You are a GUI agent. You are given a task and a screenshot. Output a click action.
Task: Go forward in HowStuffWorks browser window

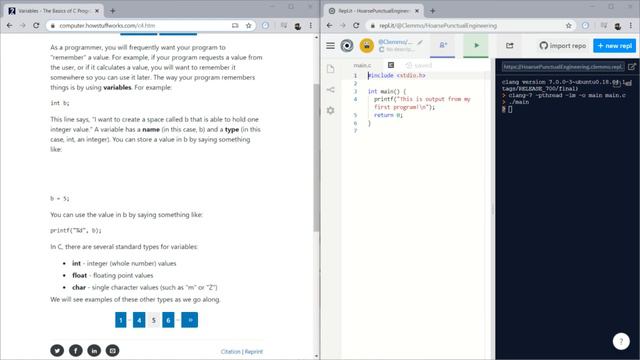tap(23, 25)
